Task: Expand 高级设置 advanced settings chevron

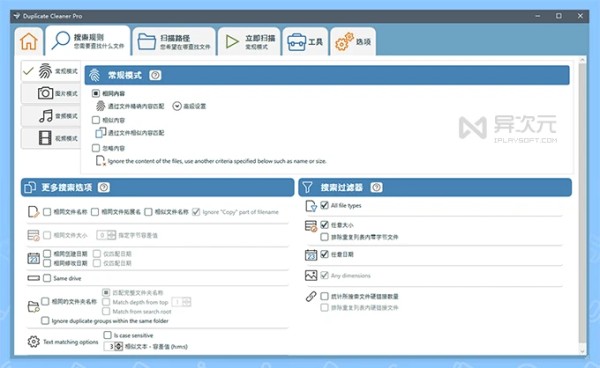Action: (177, 106)
